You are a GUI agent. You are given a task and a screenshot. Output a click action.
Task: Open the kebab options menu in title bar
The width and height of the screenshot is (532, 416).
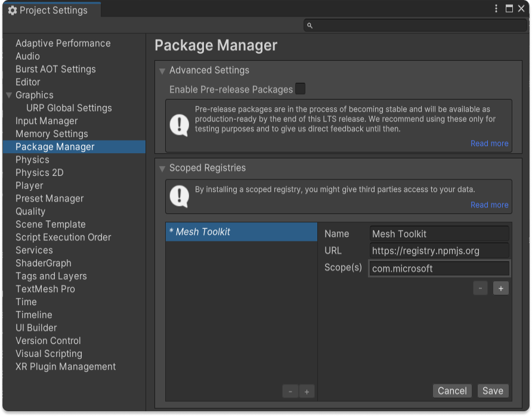(496, 9)
